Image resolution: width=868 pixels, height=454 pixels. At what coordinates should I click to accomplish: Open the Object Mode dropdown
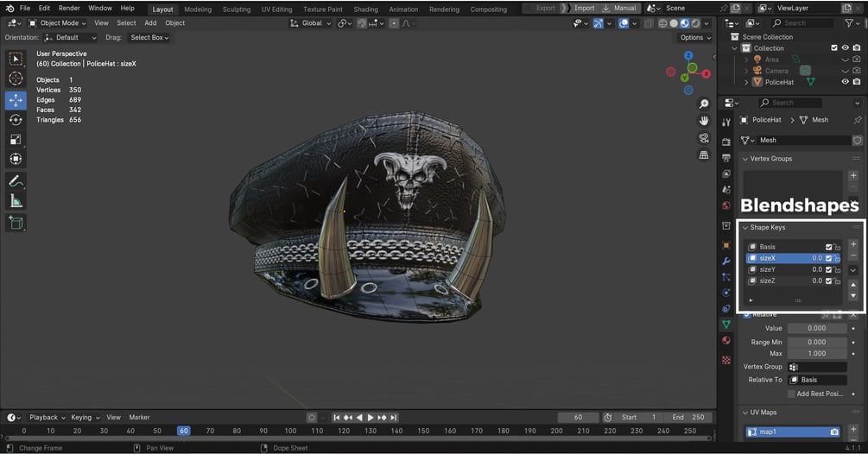pyautogui.click(x=58, y=23)
